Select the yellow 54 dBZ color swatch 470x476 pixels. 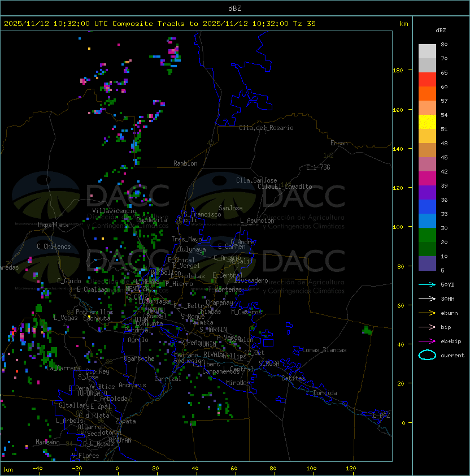427,122
